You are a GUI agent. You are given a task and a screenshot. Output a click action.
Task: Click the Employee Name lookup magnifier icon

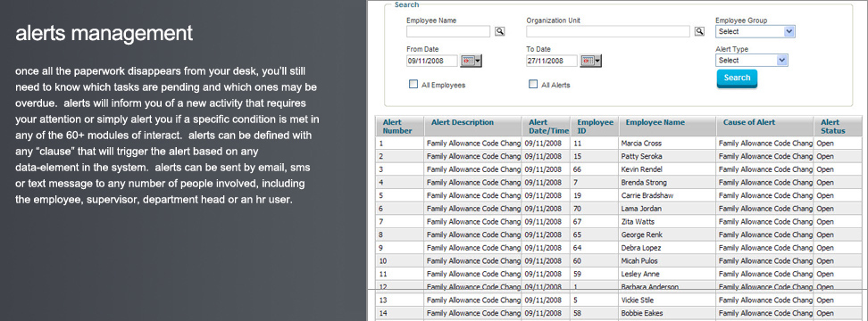[500, 31]
